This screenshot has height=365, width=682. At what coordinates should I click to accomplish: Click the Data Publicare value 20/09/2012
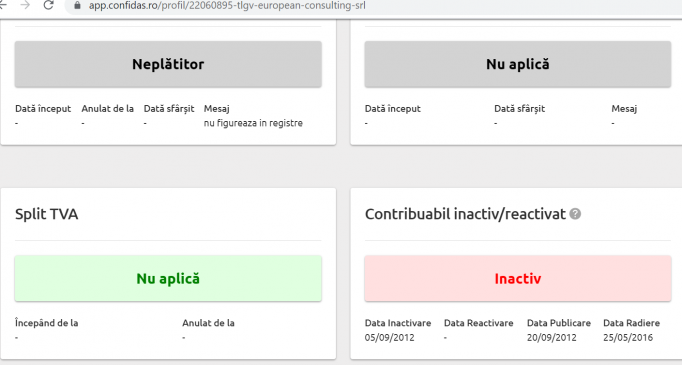click(x=552, y=338)
